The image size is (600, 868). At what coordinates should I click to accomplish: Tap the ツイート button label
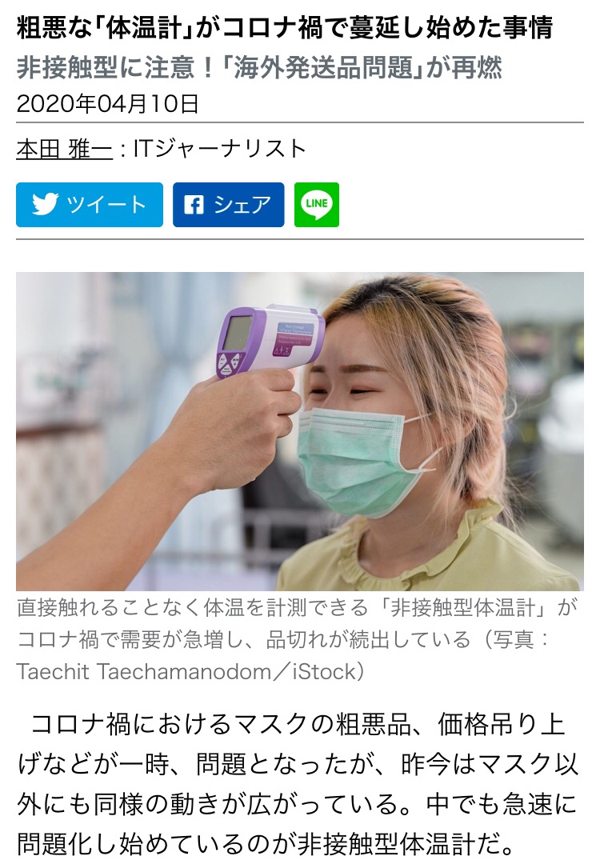pyautogui.click(x=106, y=204)
